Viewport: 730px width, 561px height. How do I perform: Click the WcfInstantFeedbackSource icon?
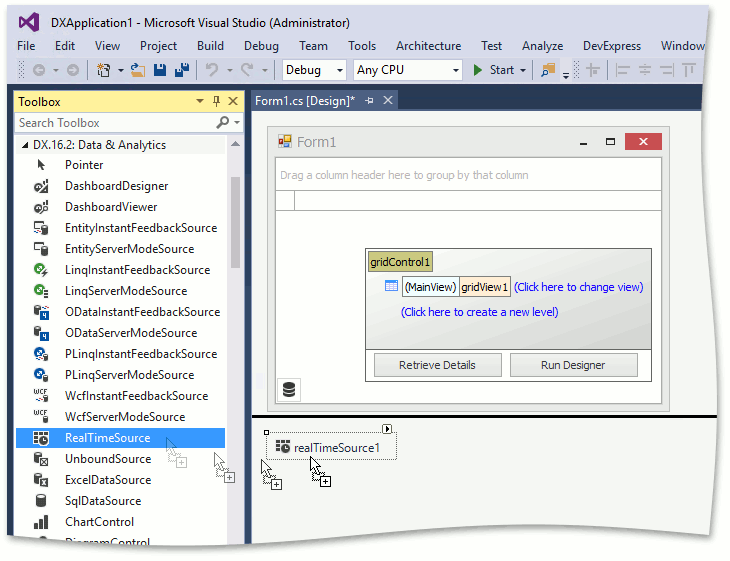[41, 396]
